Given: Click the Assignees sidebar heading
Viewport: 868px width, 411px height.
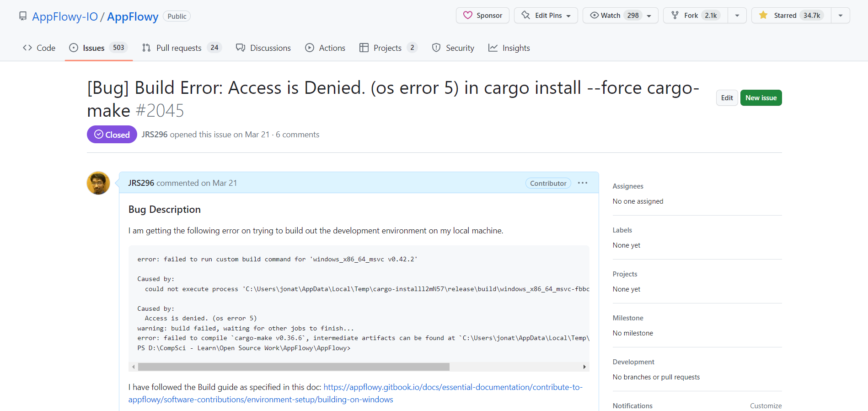Looking at the screenshot, I should coord(628,186).
